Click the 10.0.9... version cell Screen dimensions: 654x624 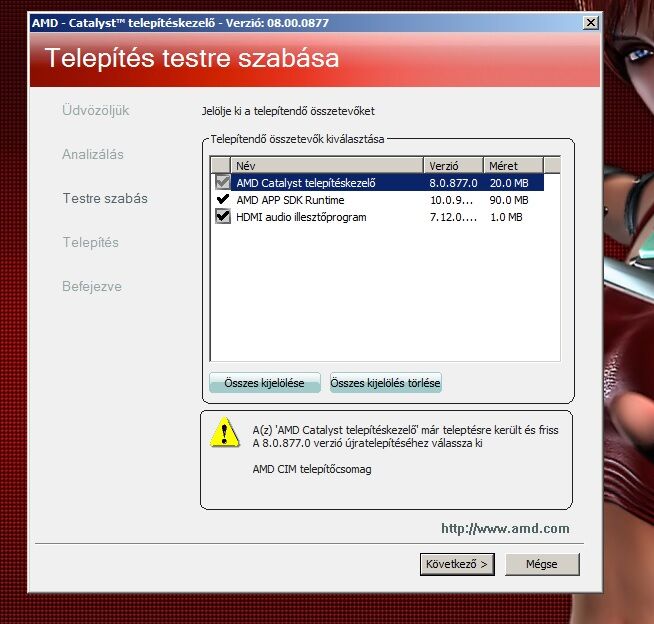pos(452,200)
